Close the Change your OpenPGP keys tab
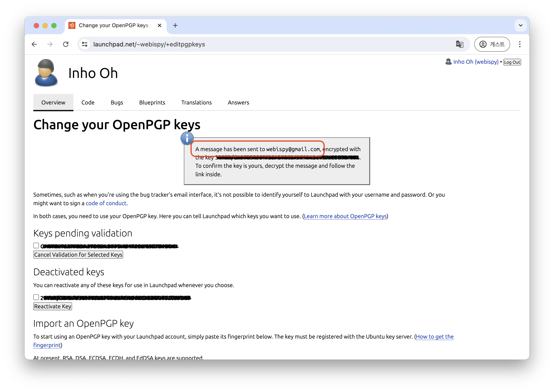The height and width of the screenshot is (392, 554). pyautogui.click(x=159, y=25)
